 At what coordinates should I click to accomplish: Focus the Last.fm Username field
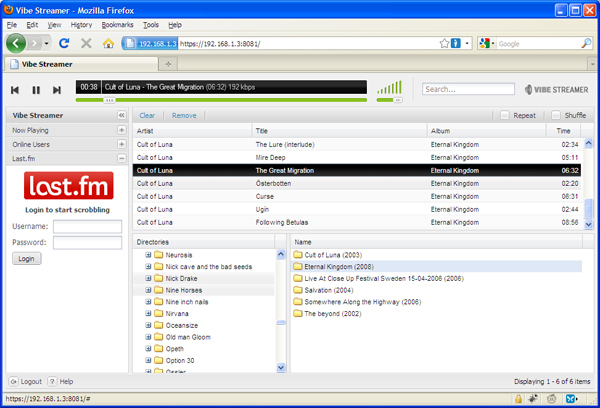[88, 227]
